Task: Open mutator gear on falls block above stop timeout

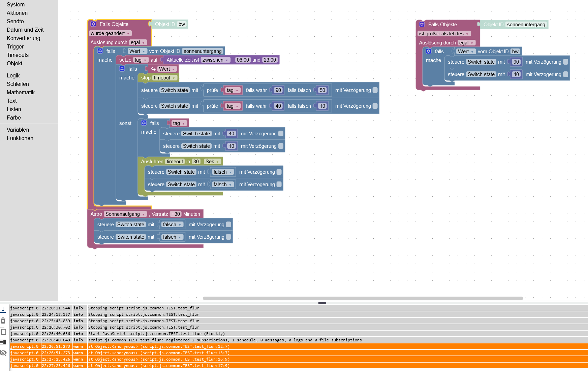Action: click(x=122, y=69)
